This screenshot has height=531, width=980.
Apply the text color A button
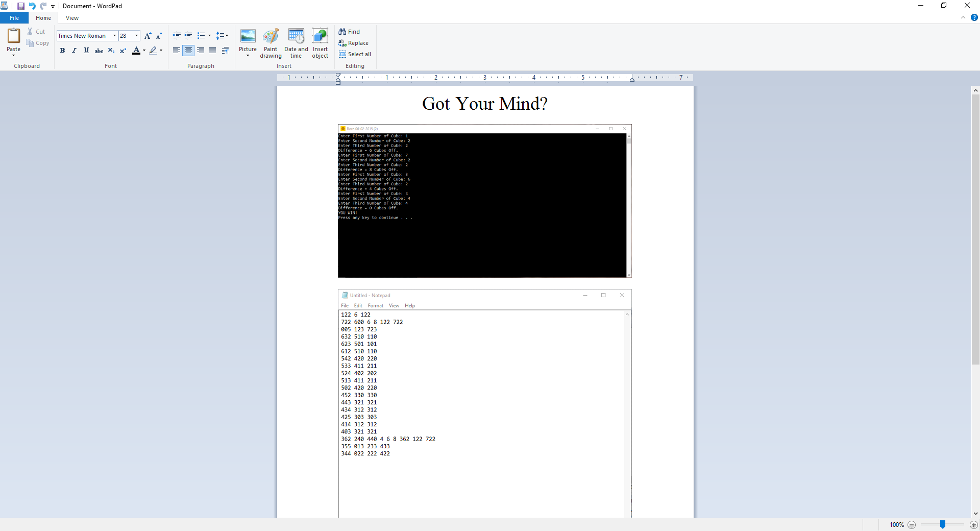coord(136,51)
